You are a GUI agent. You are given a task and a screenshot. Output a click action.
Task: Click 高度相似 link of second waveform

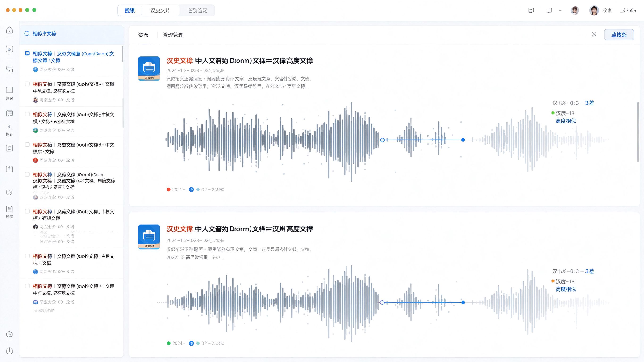point(565,289)
